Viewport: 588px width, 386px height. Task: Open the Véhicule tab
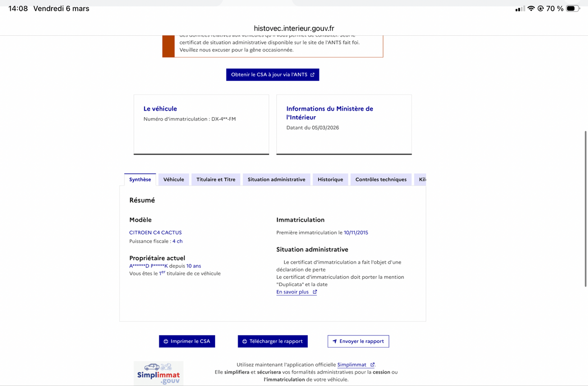tap(173, 180)
